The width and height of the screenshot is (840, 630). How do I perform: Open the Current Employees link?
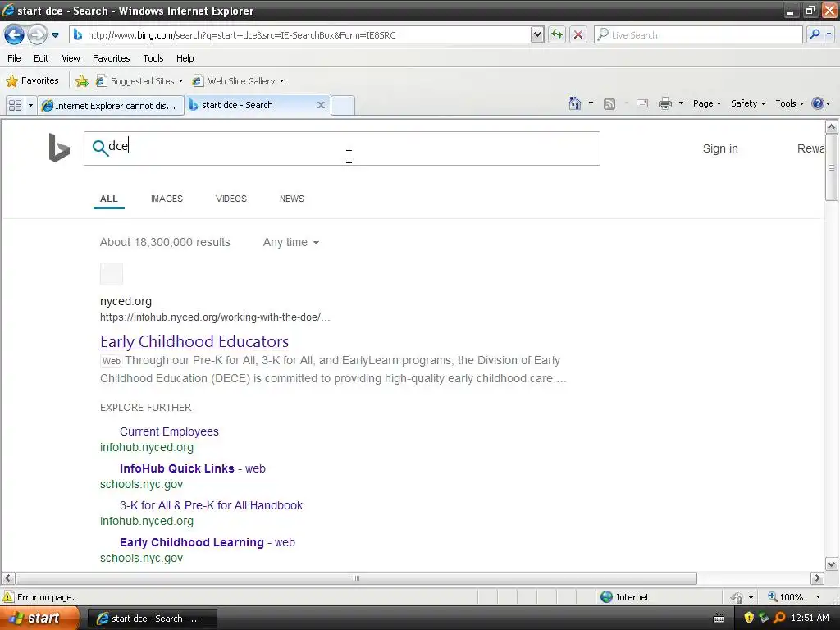click(x=169, y=431)
